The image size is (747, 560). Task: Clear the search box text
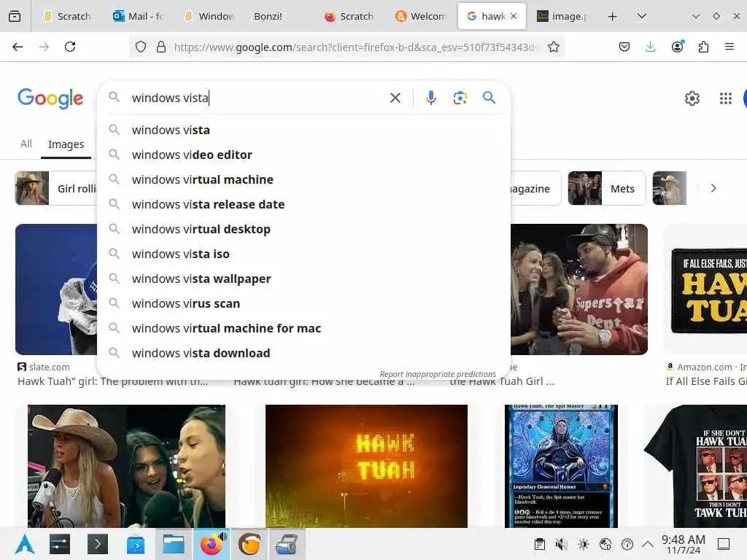tap(395, 98)
